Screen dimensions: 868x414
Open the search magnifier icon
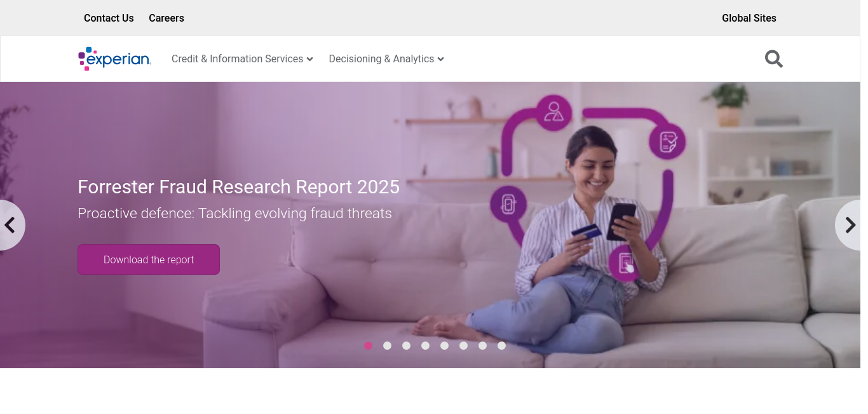coord(773,59)
